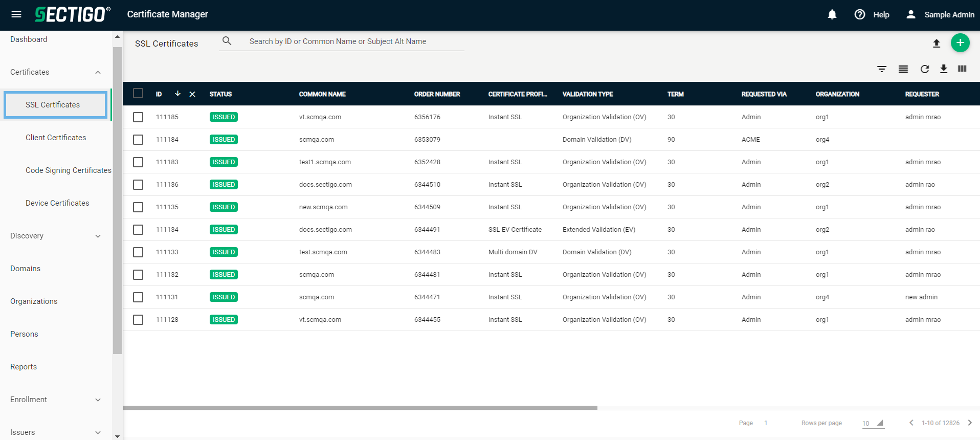Select the checkbox for certificate 111185
Image resolution: width=980 pixels, height=440 pixels.
pos(138,117)
